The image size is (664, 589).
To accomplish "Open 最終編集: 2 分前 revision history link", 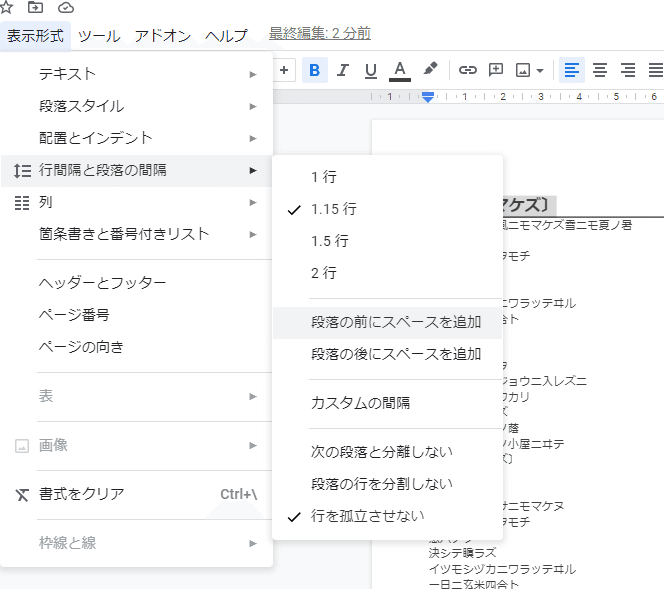I will pyautogui.click(x=320, y=33).
